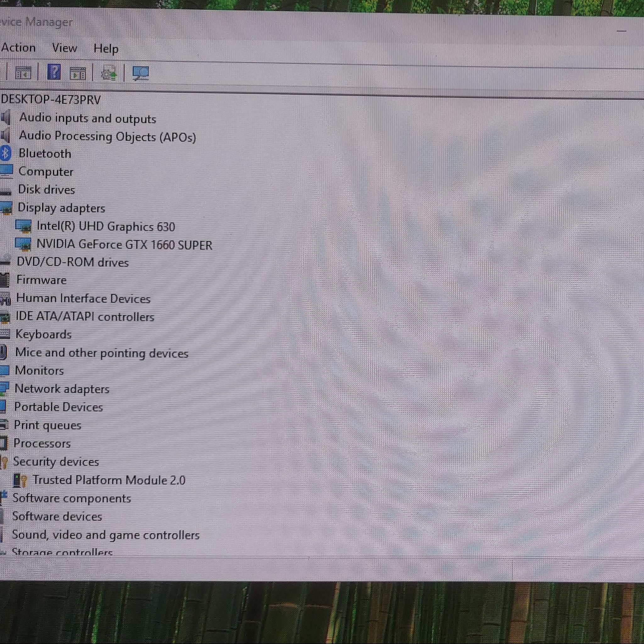
Task: Select the Disk drives category
Action: 46,189
